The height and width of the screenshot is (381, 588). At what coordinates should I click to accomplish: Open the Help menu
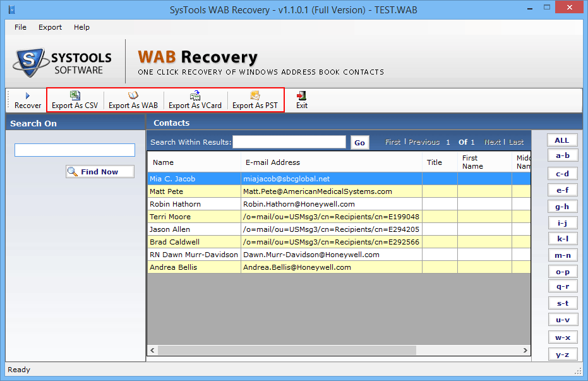[x=81, y=27]
